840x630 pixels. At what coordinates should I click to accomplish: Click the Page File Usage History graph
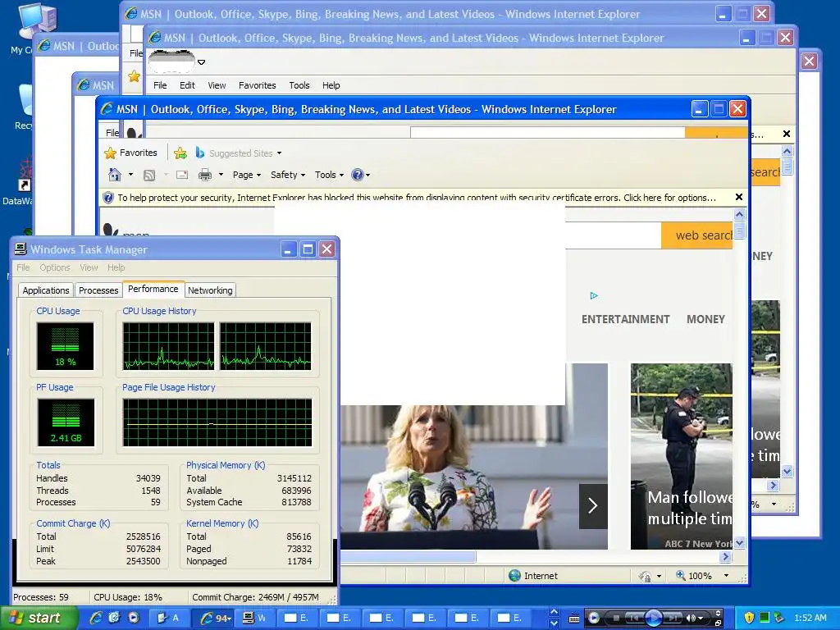217,422
